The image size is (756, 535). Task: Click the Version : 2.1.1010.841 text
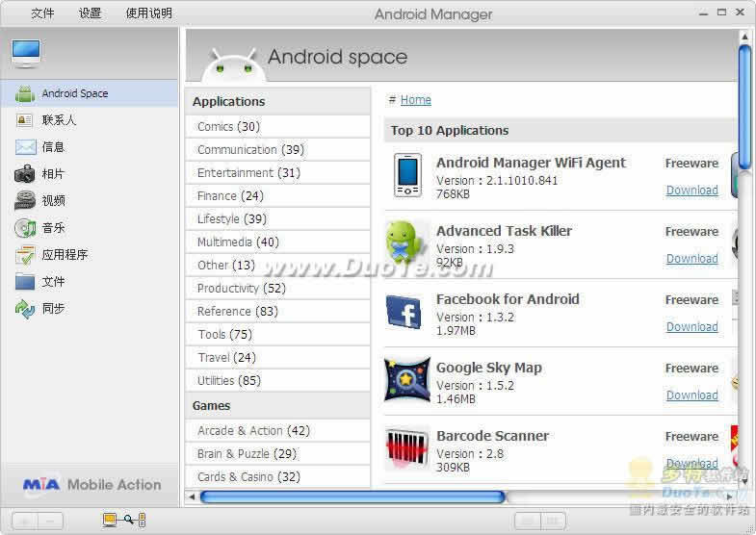[x=497, y=181]
